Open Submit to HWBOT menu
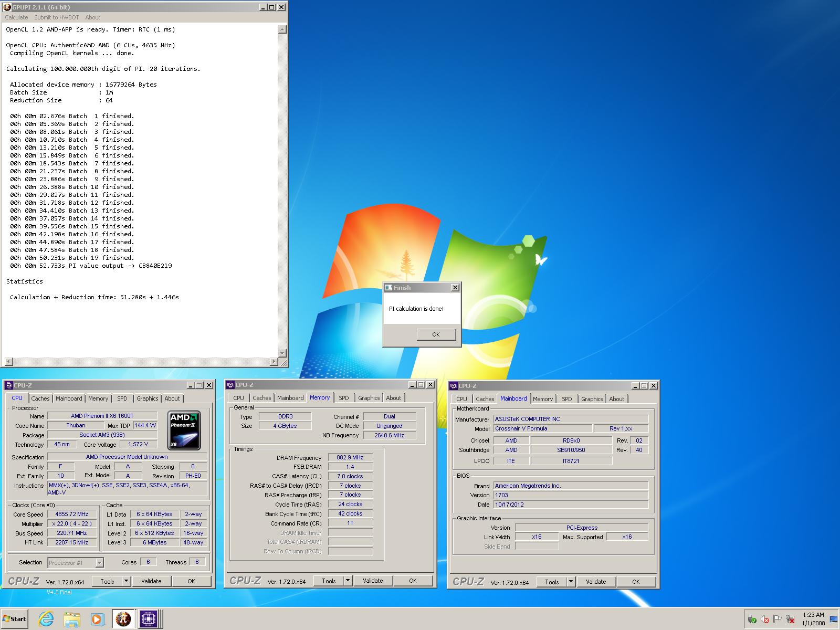 pos(57,17)
